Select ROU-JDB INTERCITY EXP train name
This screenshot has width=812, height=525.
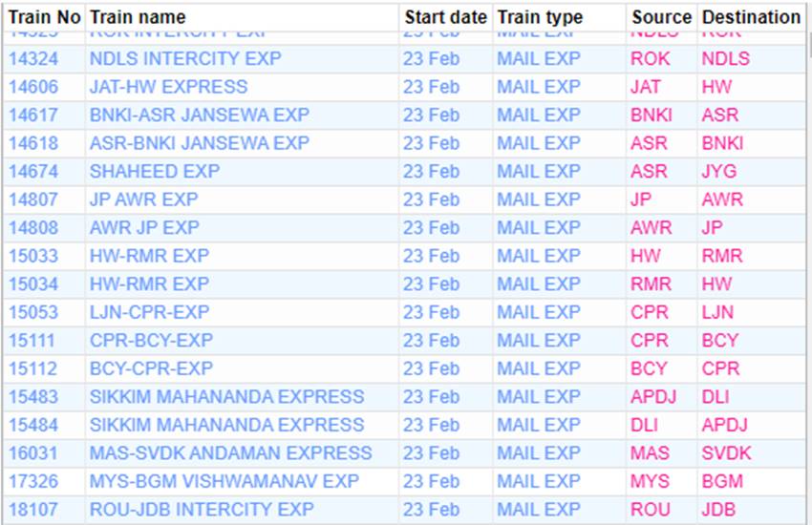pos(202,510)
